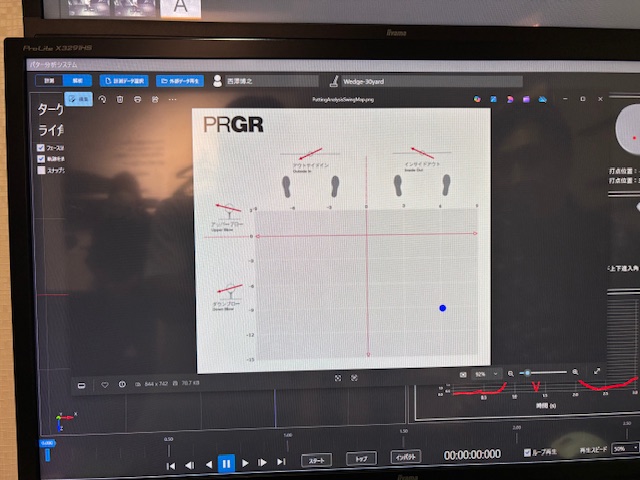
Task: Click the XYZ axis gizmo in 3D view
Action: tap(65, 421)
